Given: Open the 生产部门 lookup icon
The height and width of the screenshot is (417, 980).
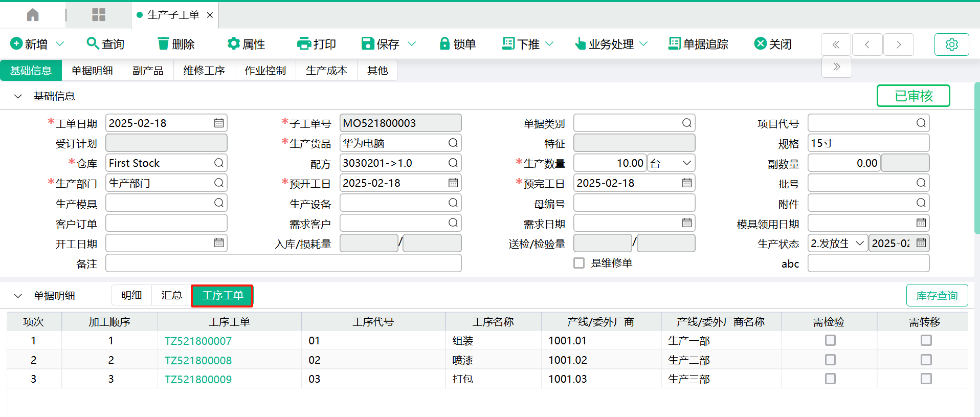Looking at the screenshot, I should click(x=219, y=183).
